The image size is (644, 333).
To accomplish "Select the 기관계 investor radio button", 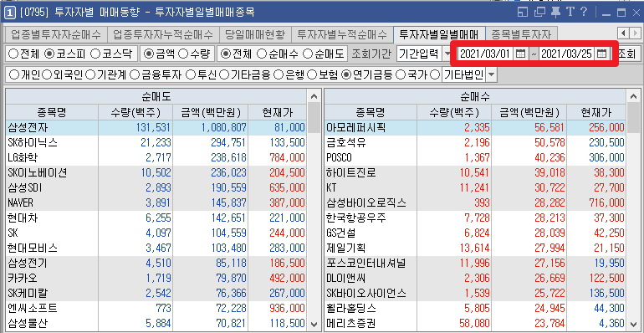I will tap(90, 74).
